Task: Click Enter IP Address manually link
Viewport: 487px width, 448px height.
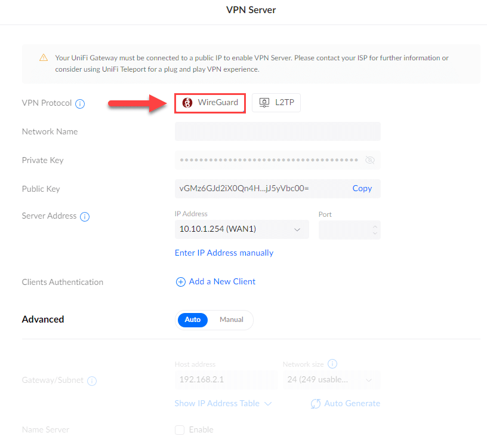Action: pyautogui.click(x=224, y=253)
